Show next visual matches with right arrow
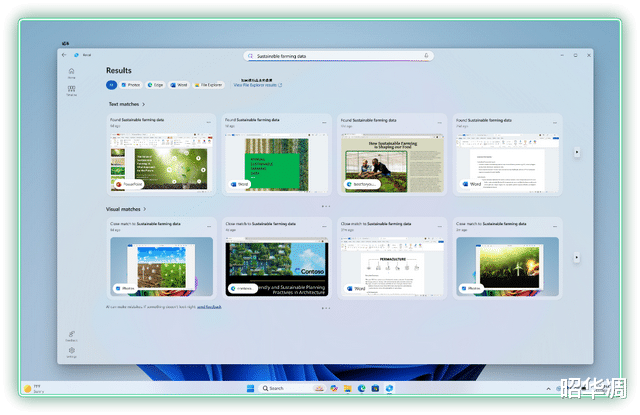The width and height of the screenshot is (640, 415). [576, 257]
